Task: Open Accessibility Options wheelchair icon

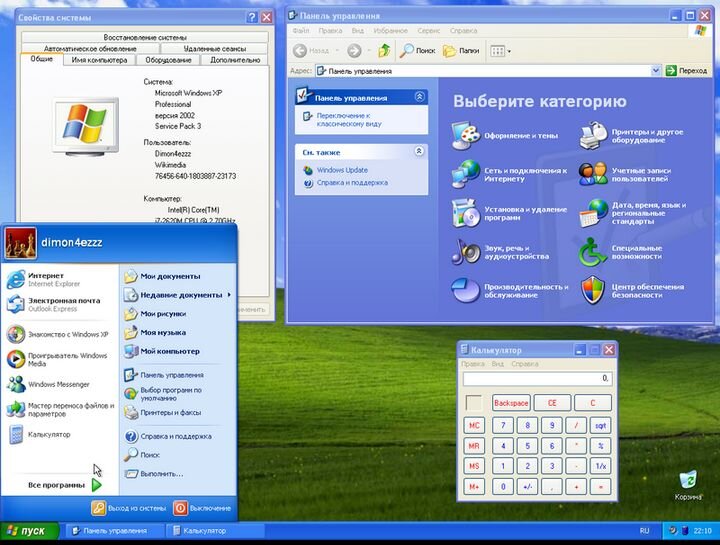Action: click(x=593, y=252)
